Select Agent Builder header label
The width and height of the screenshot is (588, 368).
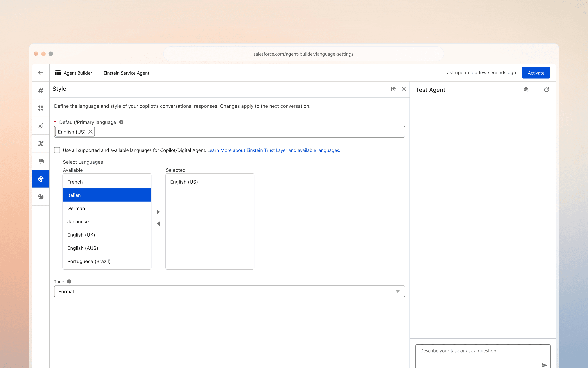[78, 73]
